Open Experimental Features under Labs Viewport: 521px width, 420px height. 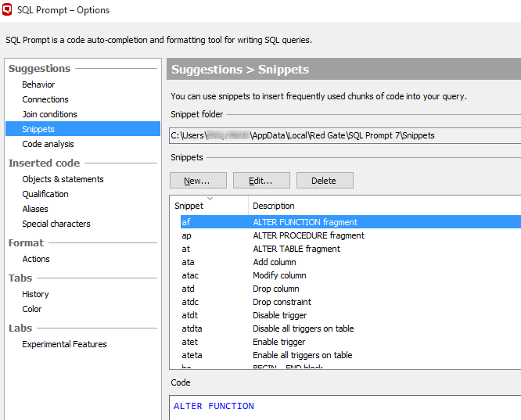pyautogui.click(x=64, y=344)
